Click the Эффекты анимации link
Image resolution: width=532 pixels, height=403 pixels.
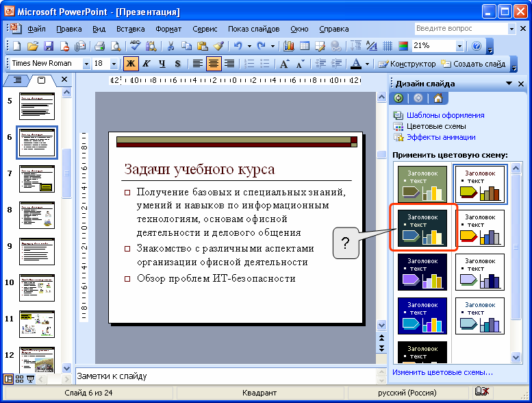tap(441, 137)
